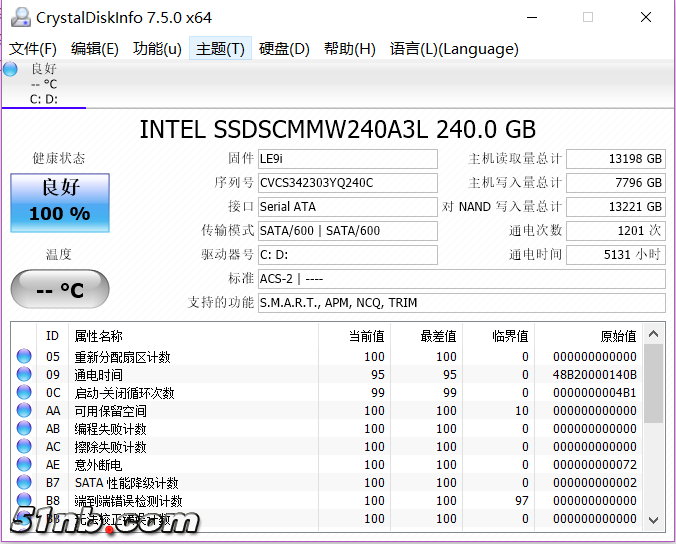Click the 良好 100% health status button

(x=60, y=201)
